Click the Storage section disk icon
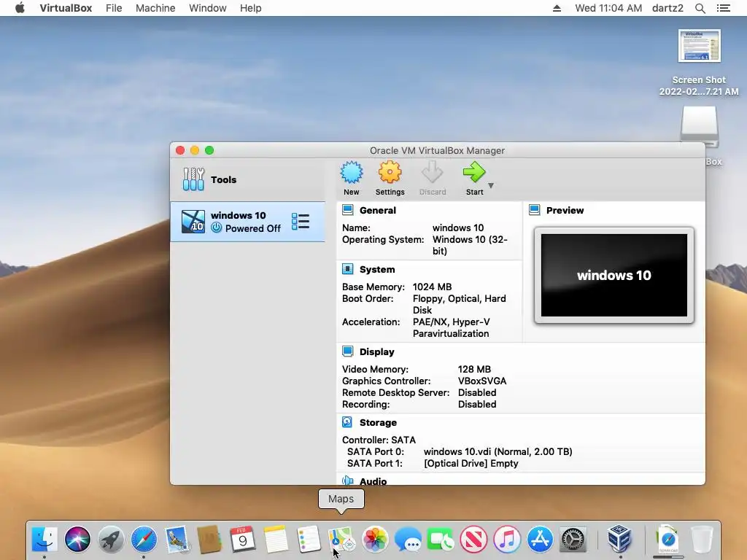Image resolution: width=747 pixels, height=560 pixels. [347, 422]
